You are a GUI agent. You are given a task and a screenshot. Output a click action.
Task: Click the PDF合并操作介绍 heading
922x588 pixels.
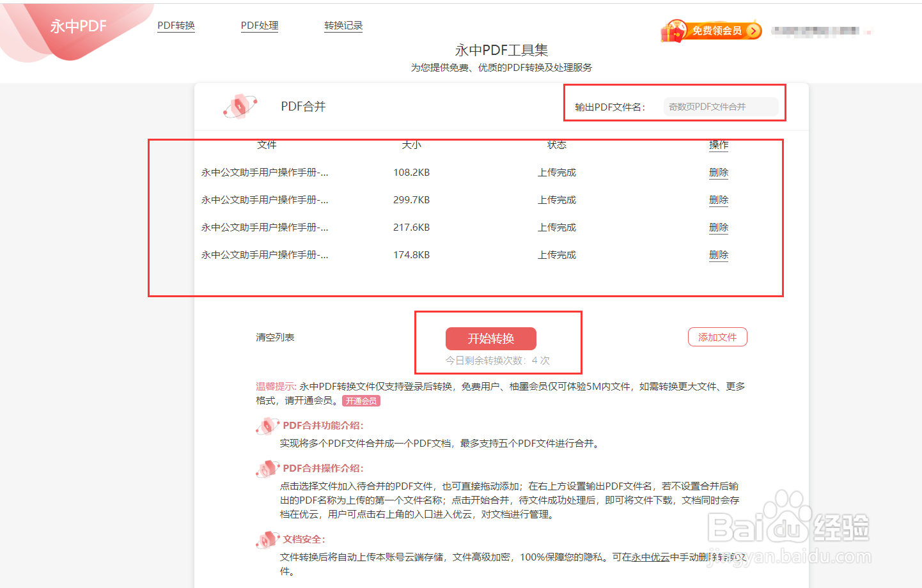point(323,468)
